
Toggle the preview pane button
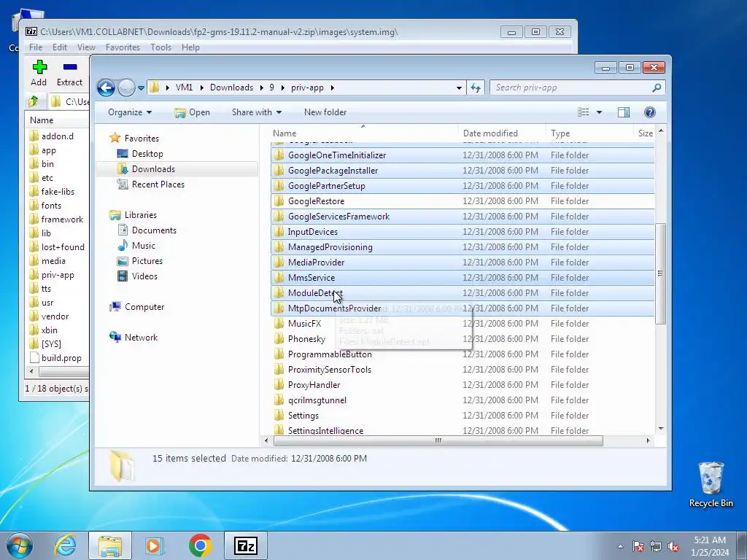point(624,112)
